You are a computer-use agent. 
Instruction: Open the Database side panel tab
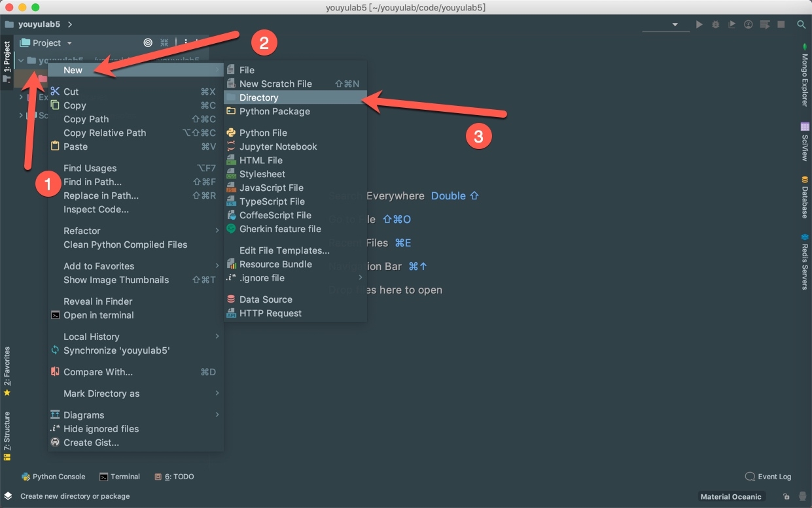click(805, 197)
